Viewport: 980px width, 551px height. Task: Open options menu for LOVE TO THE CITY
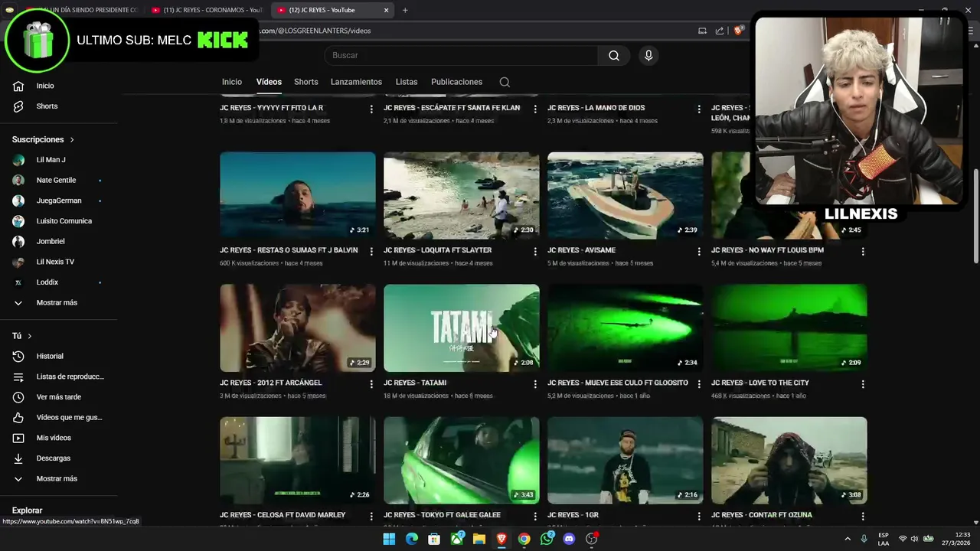click(863, 383)
